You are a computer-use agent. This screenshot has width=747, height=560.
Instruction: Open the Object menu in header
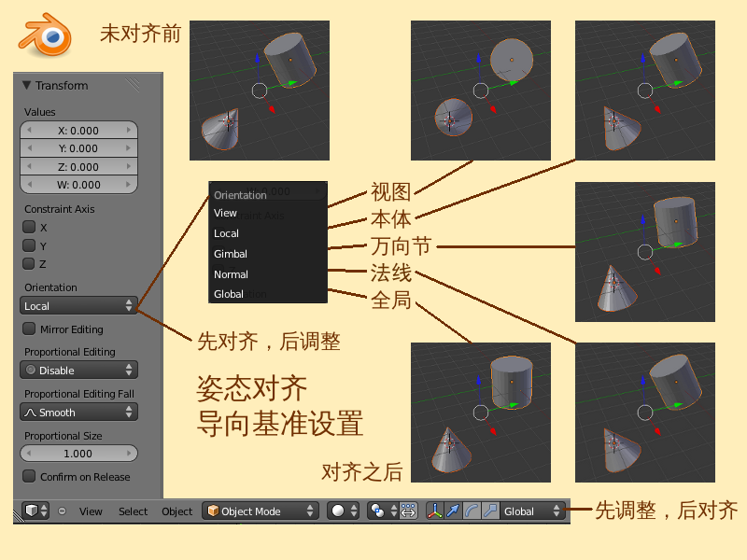point(176,511)
